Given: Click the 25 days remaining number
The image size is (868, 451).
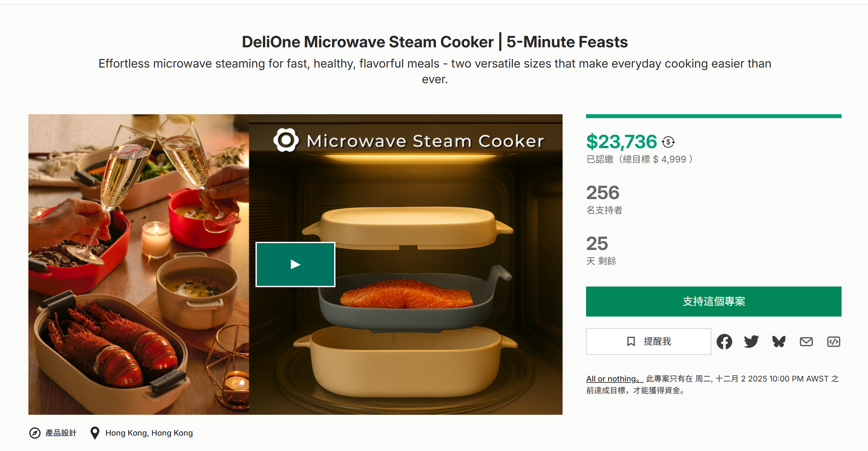Looking at the screenshot, I should click(x=597, y=243).
